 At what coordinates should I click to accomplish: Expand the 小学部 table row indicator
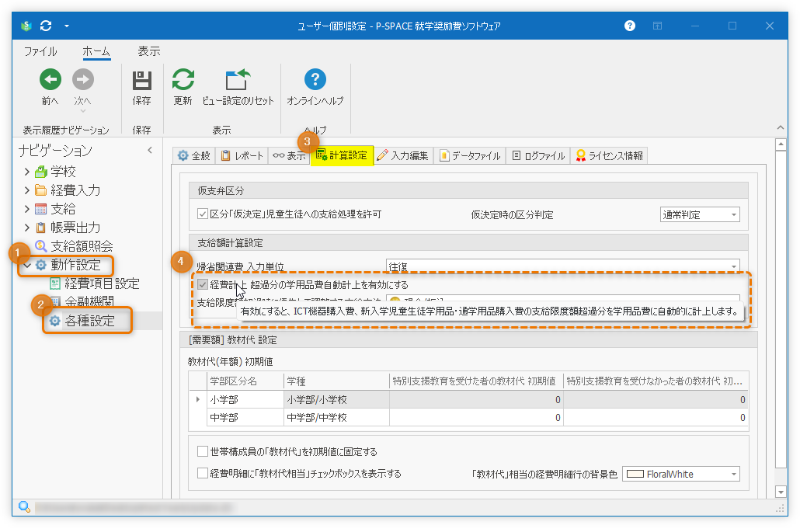click(198, 399)
